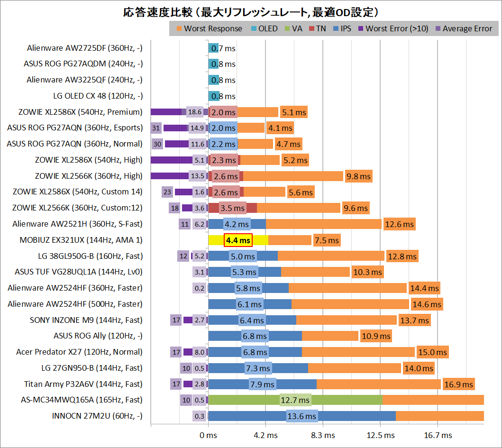Select the INNOCN 27M2U (60Hz, -) label
Image resolution: width=502 pixels, height=448 pixels.
pyautogui.click(x=97, y=416)
